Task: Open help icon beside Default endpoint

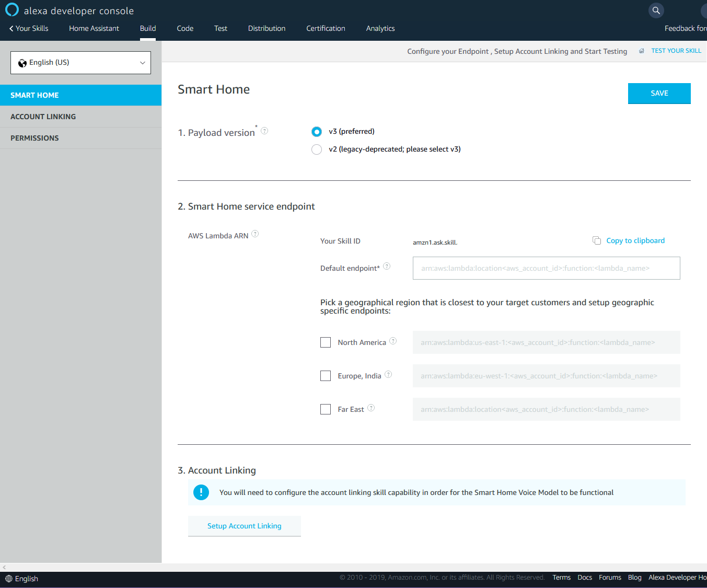Action: point(387,266)
